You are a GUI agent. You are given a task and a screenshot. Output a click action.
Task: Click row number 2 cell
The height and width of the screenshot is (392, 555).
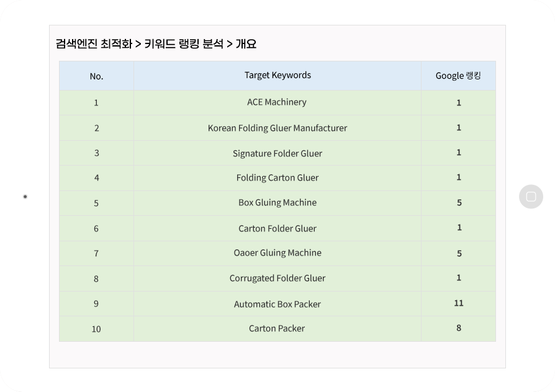pos(96,128)
